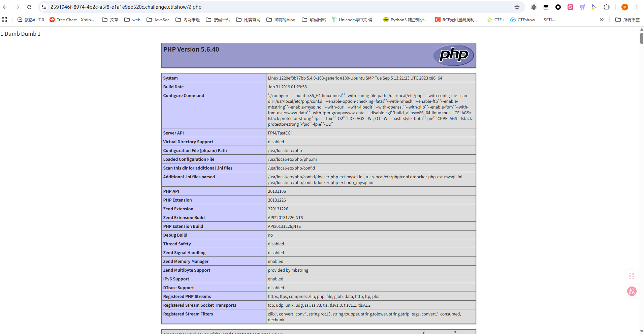Open the bug extension icon
The height and width of the screenshot is (334, 644).
[534, 7]
